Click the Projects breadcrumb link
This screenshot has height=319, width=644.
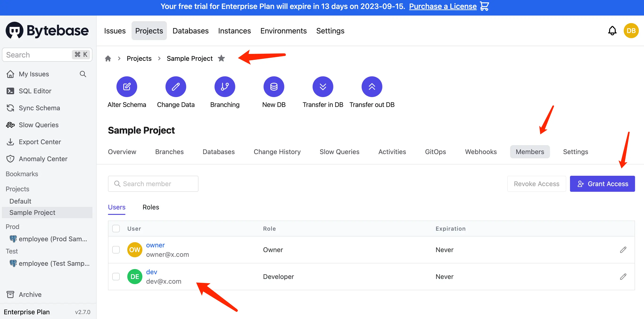(139, 58)
